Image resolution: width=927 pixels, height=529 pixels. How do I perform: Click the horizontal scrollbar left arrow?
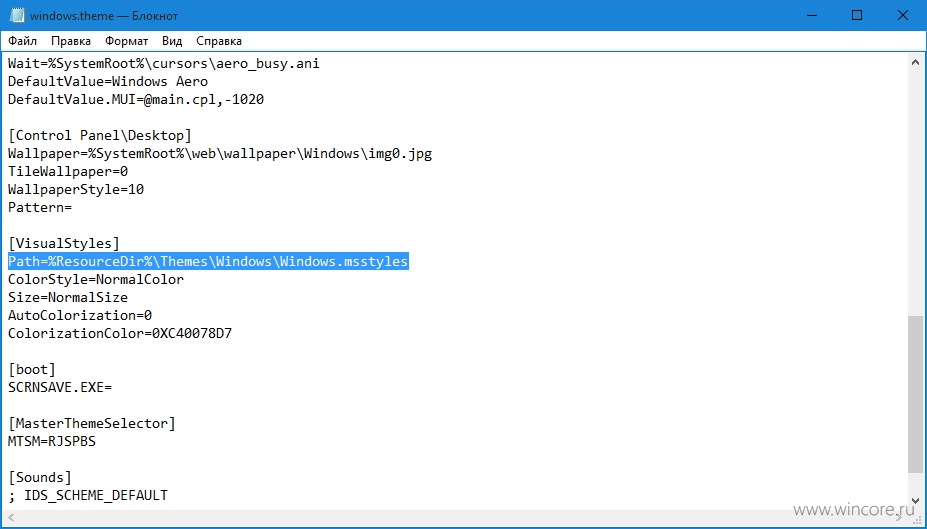[x=11, y=518]
